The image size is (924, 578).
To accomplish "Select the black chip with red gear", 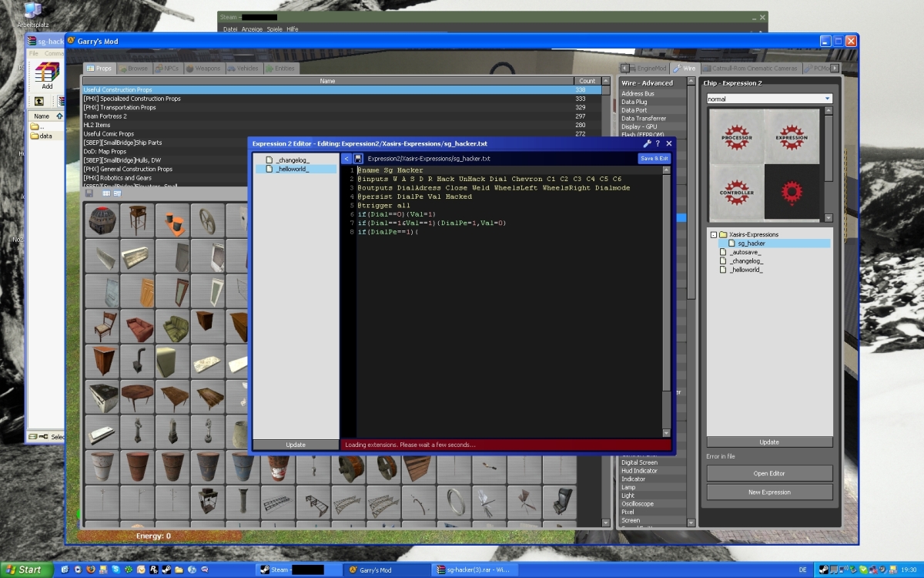I will click(x=791, y=190).
